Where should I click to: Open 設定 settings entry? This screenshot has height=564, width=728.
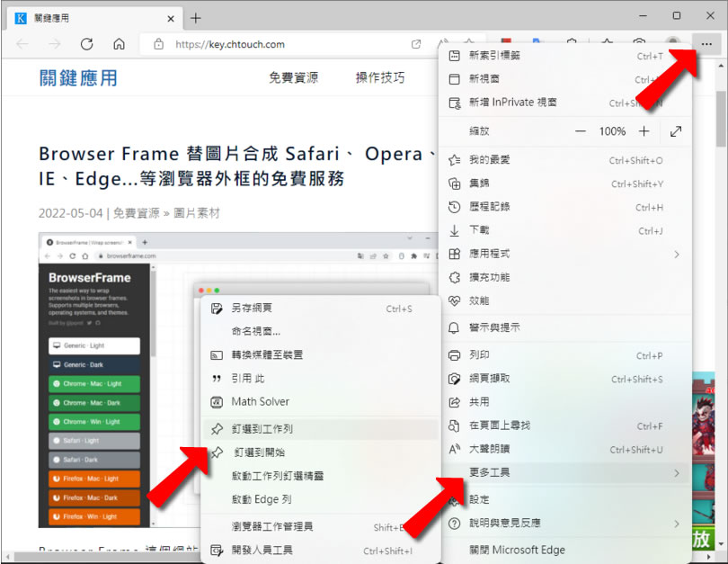pyautogui.click(x=564, y=499)
